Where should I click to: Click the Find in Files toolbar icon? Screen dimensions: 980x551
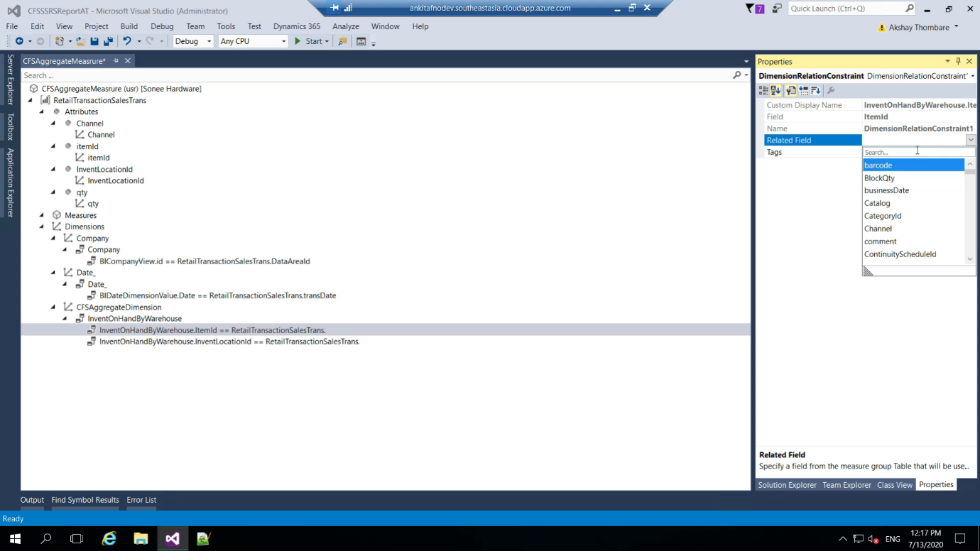point(342,41)
